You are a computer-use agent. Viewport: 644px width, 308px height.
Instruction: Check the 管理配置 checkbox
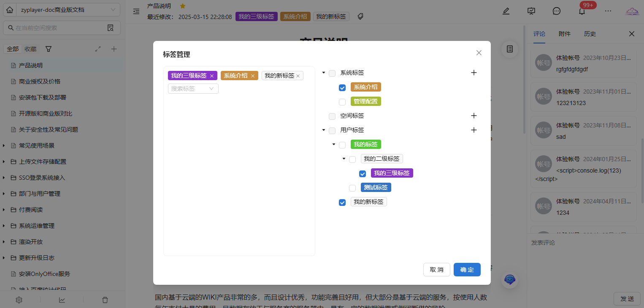coord(342,102)
